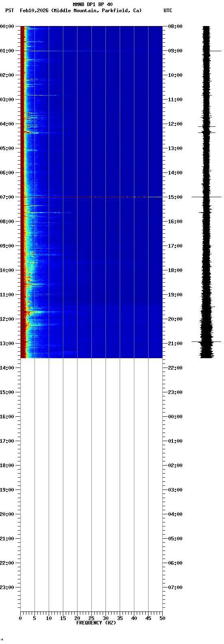
Task: Click the "08:00" label on the UTC axis
Action: 175,26
